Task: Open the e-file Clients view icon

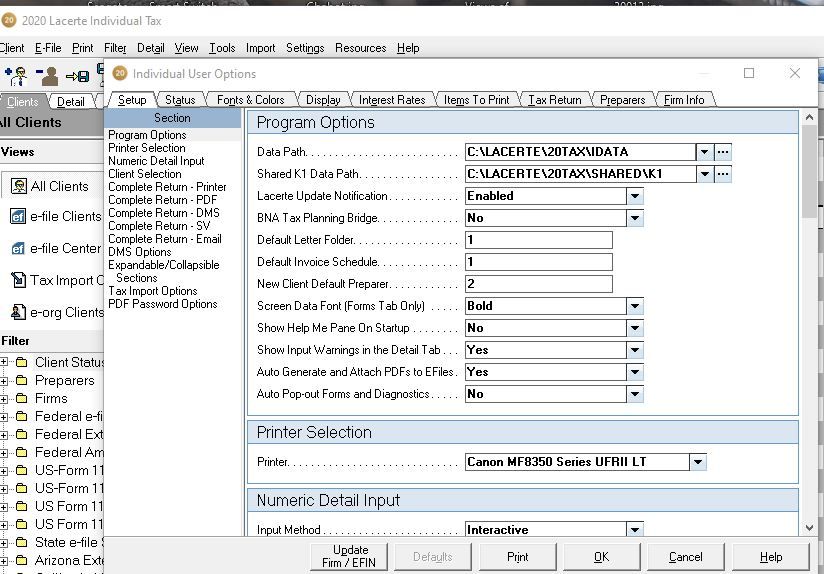Action: [x=18, y=217]
